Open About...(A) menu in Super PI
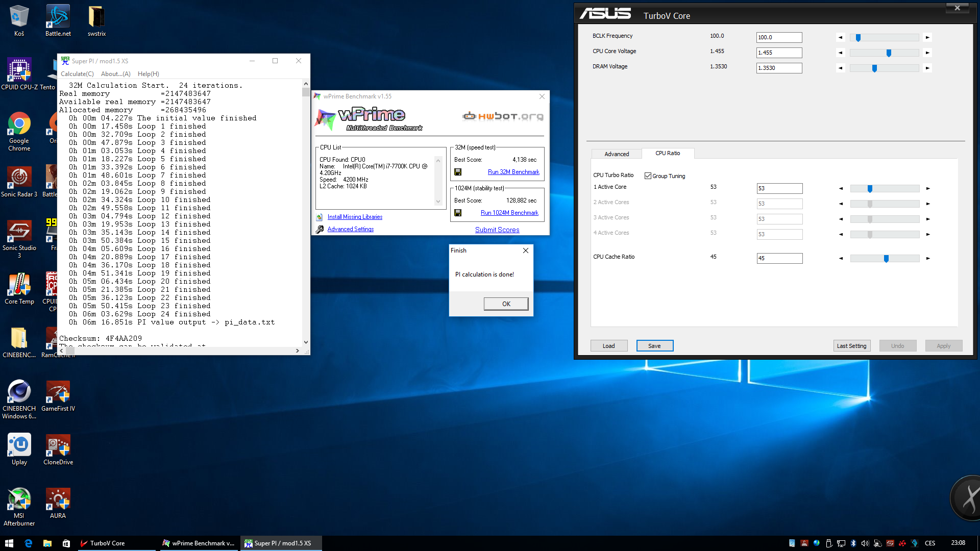980x551 pixels. point(116,74)
